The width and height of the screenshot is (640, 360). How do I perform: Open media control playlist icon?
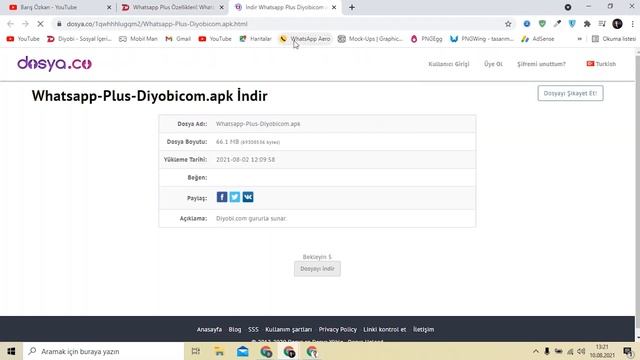(602, 24)
